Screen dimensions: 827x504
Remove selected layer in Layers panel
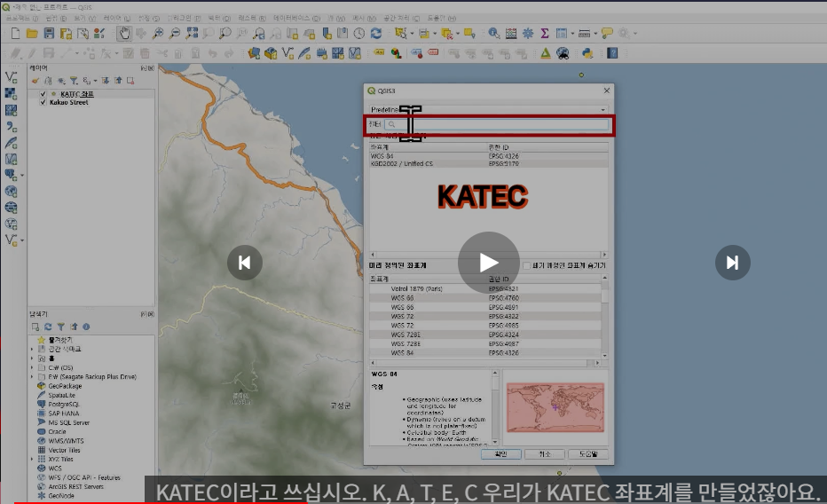(x=130, y=81)
